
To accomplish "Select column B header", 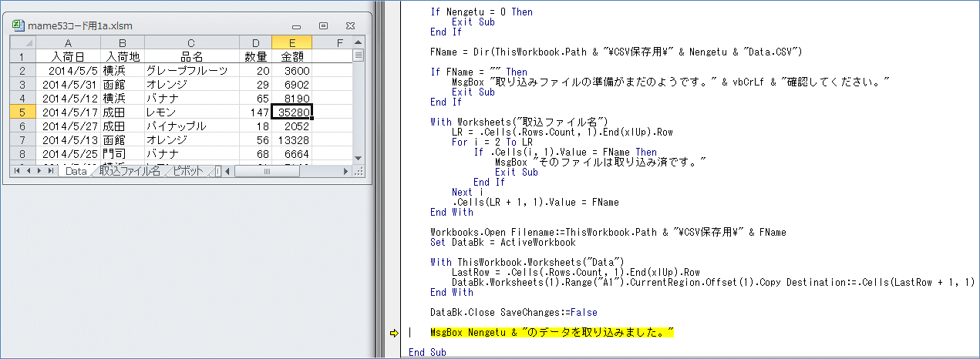I will pyautogui.click(x=123, y=42).
